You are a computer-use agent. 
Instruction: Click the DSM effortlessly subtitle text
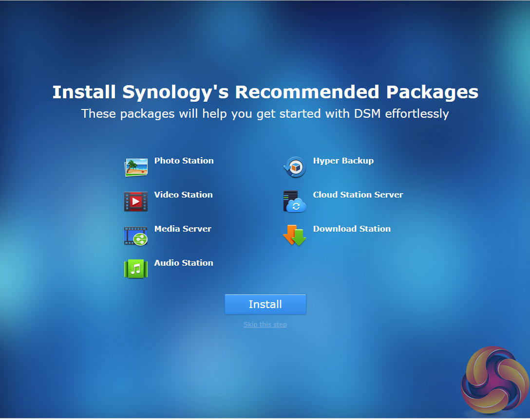pos(401,114)
